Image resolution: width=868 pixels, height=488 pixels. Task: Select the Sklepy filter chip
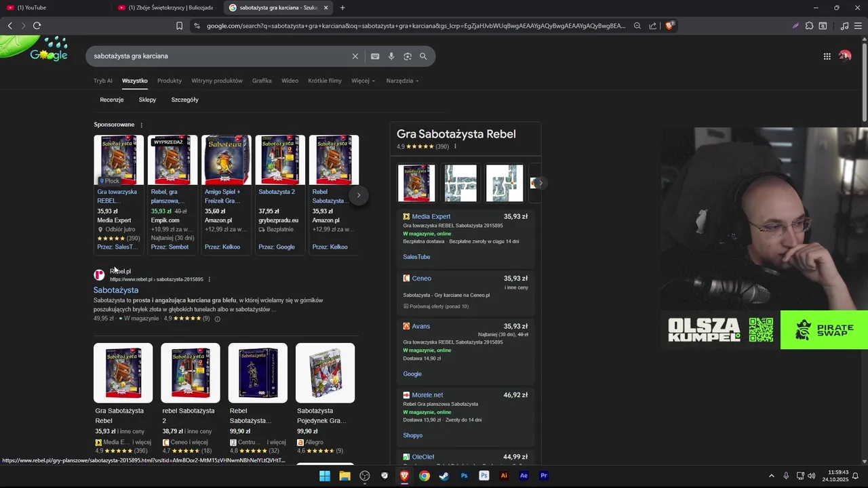click(x=147, y=100)
